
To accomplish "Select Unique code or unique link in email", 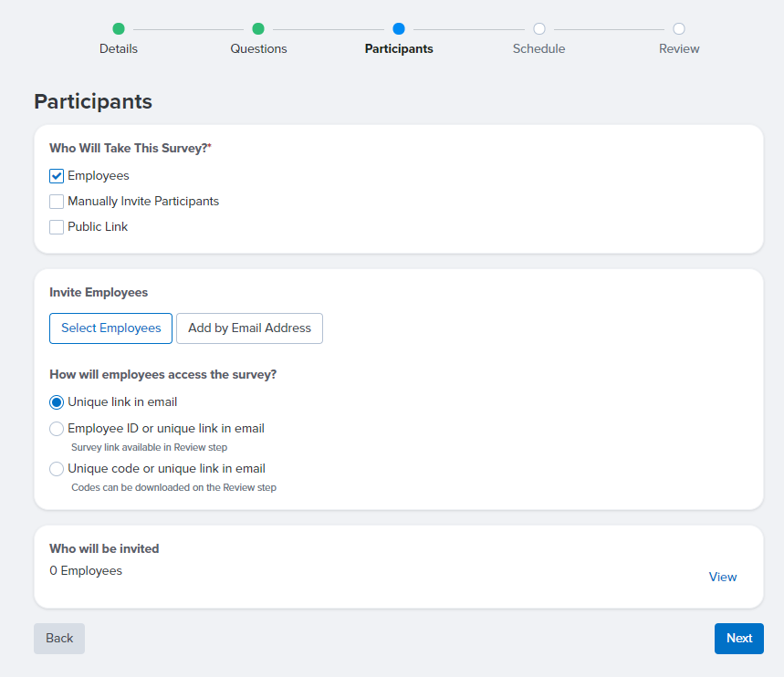I will [57, 468].
